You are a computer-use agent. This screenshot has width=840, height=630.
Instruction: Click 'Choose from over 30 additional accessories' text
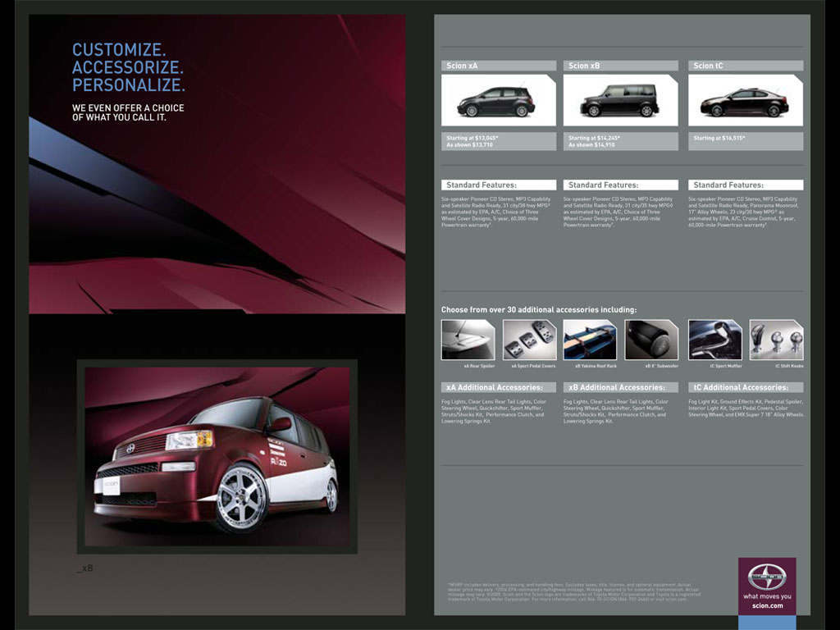point(539,309)
